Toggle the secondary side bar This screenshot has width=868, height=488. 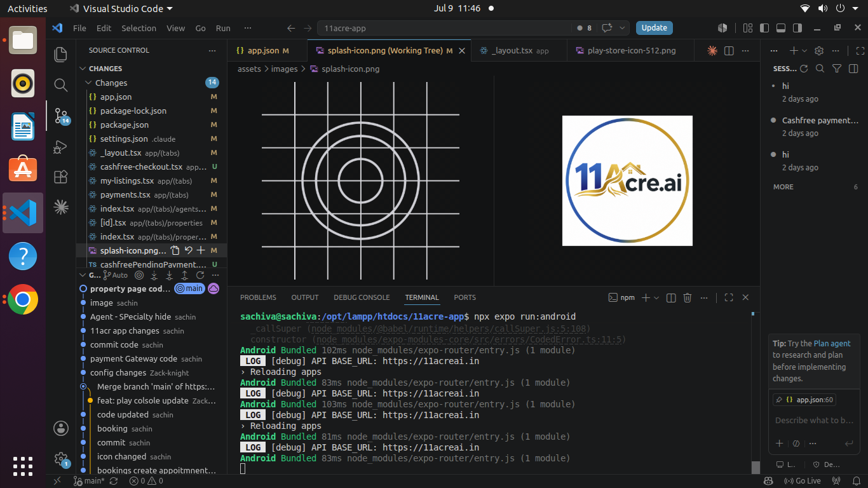pyautogui.click(x=797, y=28)
